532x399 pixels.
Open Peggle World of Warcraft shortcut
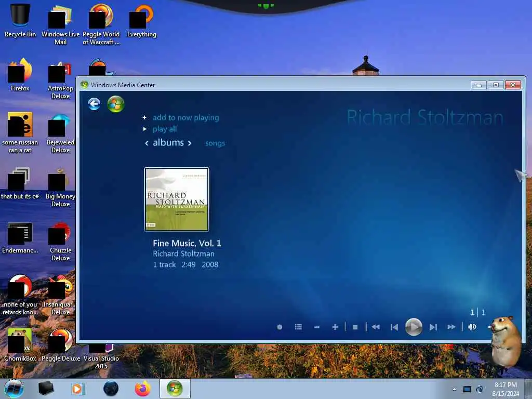(101, 24)
